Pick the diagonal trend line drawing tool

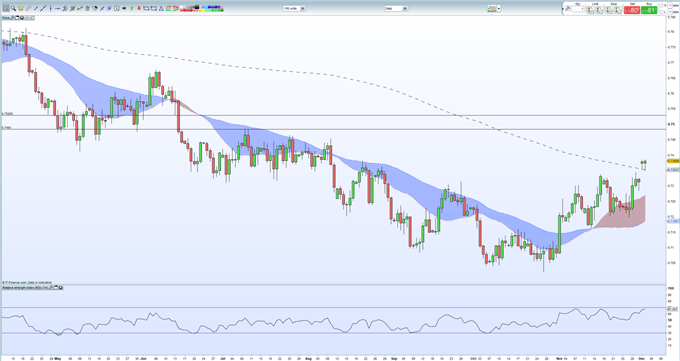coord(43,8)
